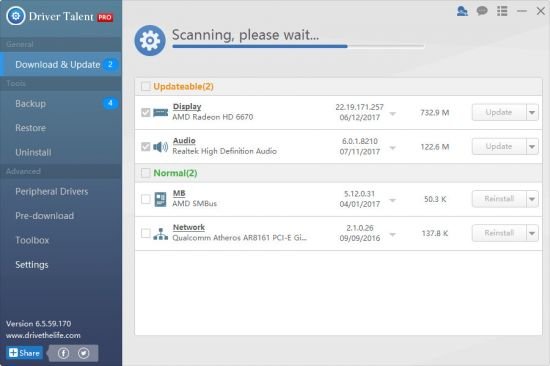The image size is (550, 366).
Task: Check the MB AMD SMBus checkbox
Action: click(x=146, y=199)
